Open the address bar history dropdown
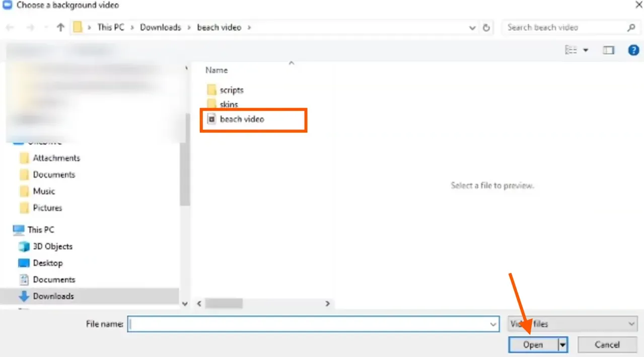Screen dimensions: 644x357 coord(472,28)
